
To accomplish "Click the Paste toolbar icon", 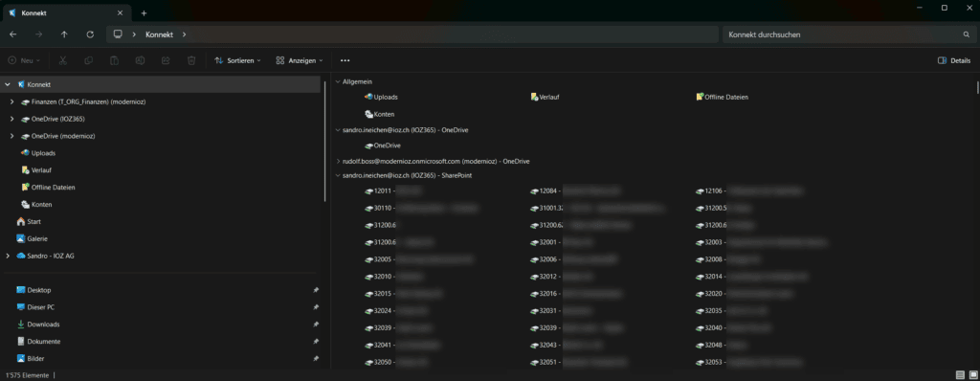I will point(115,60).
